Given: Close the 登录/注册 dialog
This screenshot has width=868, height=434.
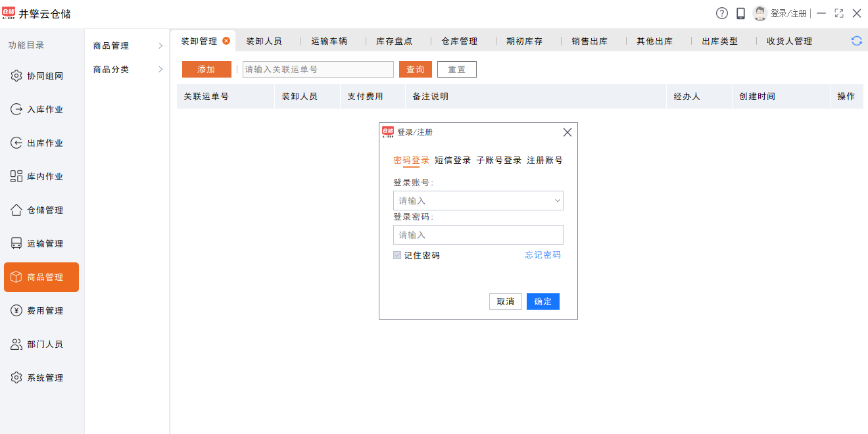Looking at the screenshot, I should pos(567,132).
